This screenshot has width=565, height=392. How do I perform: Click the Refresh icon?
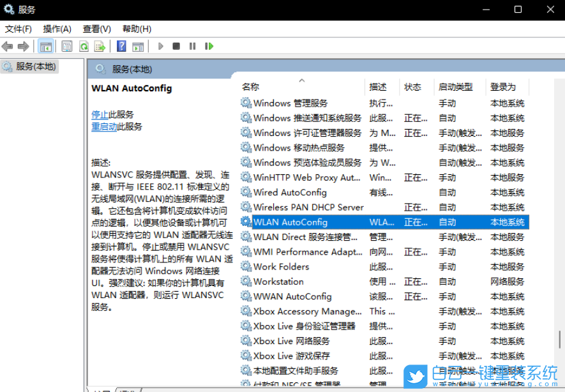click(84, 46)
